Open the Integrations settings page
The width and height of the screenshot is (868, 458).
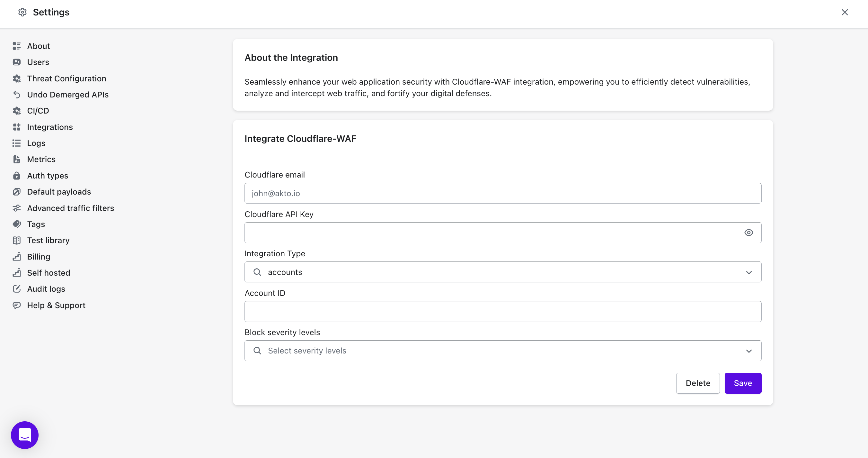50,127
